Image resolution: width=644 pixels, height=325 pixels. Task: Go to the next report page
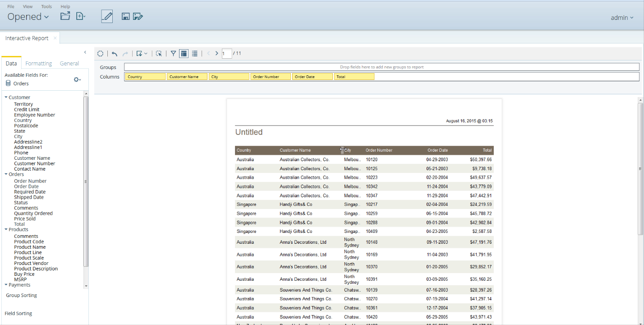point(217,54)
